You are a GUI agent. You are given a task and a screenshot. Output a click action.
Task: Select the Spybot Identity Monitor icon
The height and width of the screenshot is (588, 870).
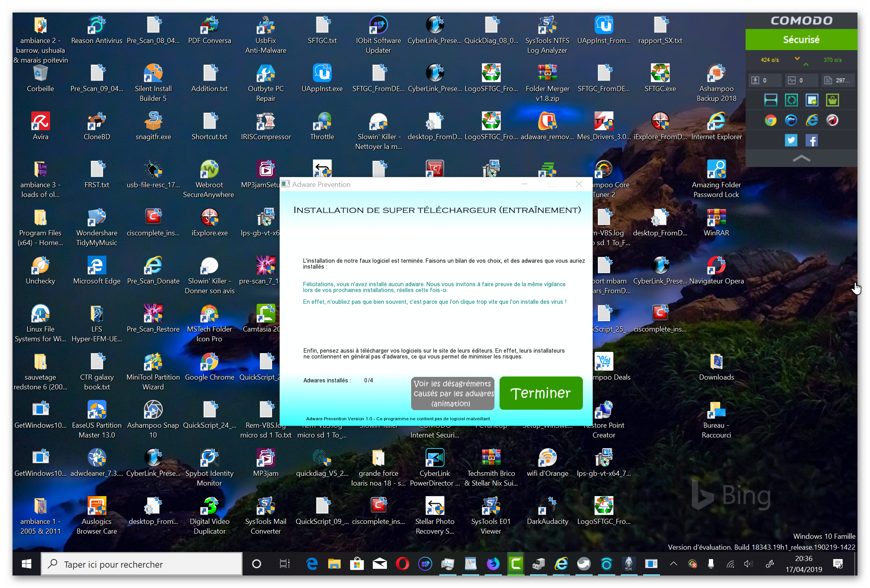(x=209, y=468)
